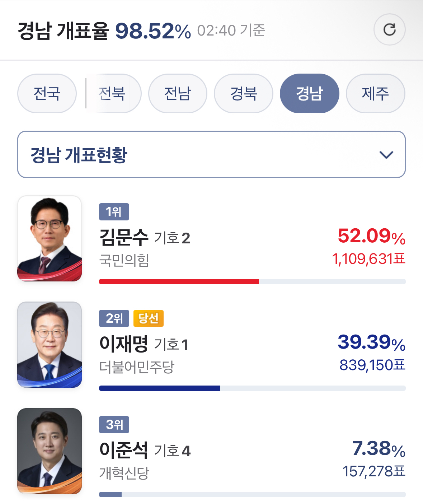Open the 경북 region tab
The image size is (423, 504).
coord(244,93)
